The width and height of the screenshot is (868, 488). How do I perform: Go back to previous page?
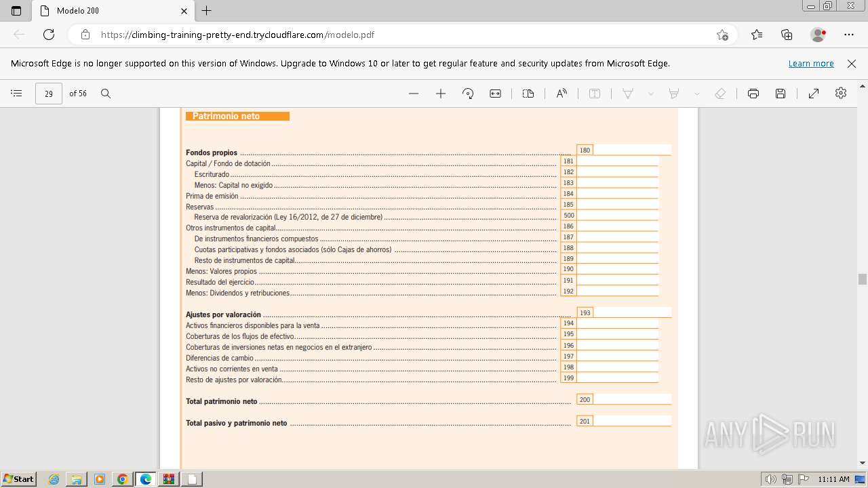click(19, 35)
